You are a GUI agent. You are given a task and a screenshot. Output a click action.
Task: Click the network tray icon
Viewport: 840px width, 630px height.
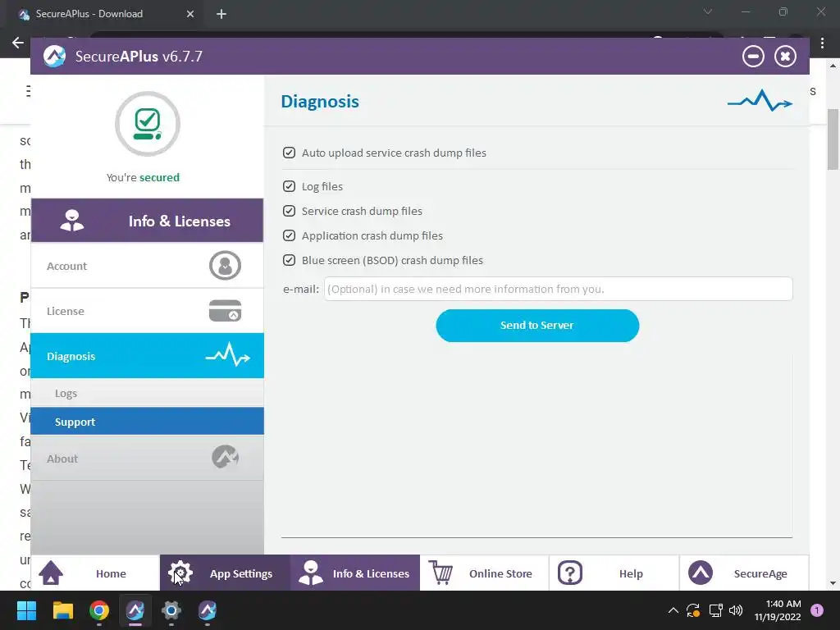(x=715, y=610)
